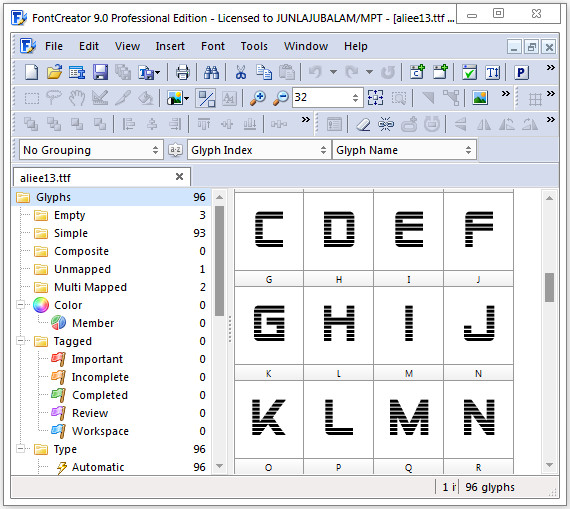570x509 pixels.
Task: Click the Eraser icon
Action: (x=362, y=124)
